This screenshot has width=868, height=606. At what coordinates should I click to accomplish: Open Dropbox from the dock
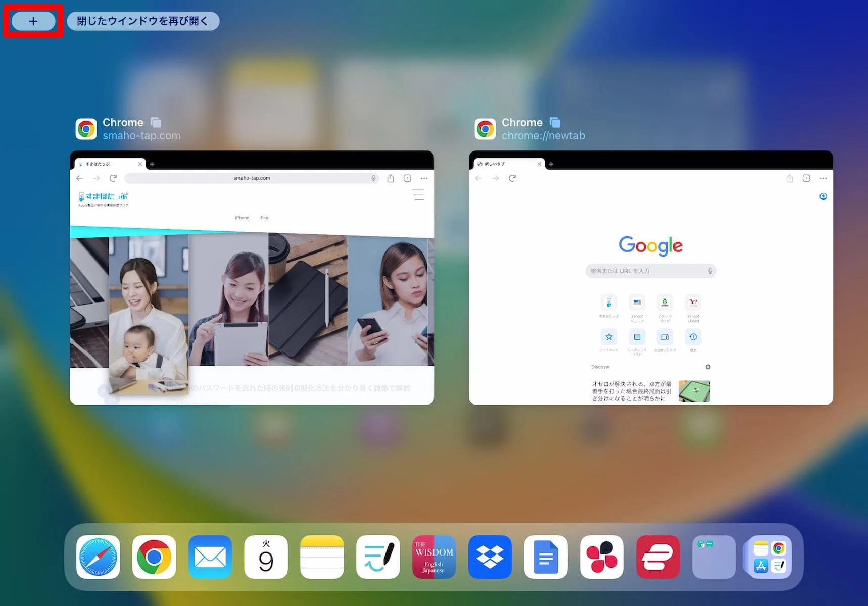click(490, 557)
